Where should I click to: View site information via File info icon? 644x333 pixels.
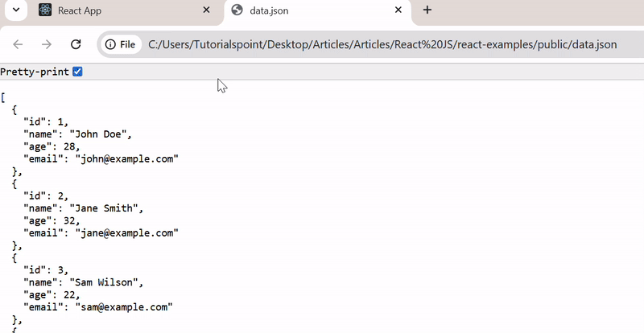[x=120, y=44]
